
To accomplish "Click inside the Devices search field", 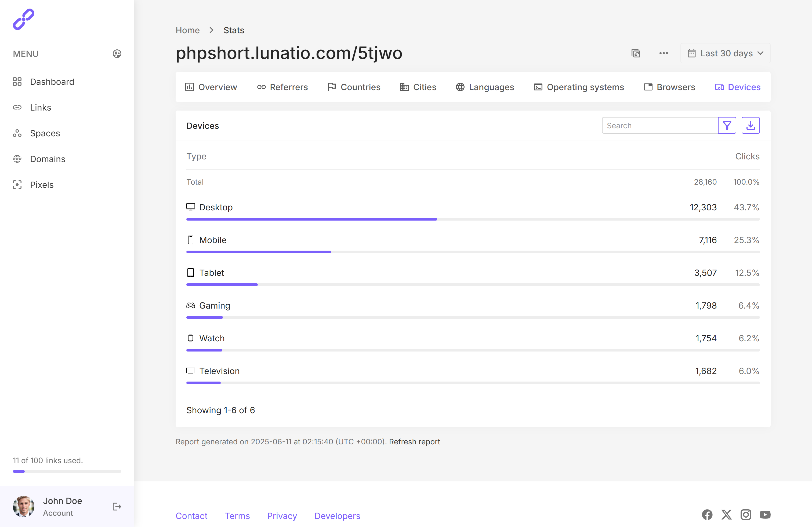I will coord(658,125).
